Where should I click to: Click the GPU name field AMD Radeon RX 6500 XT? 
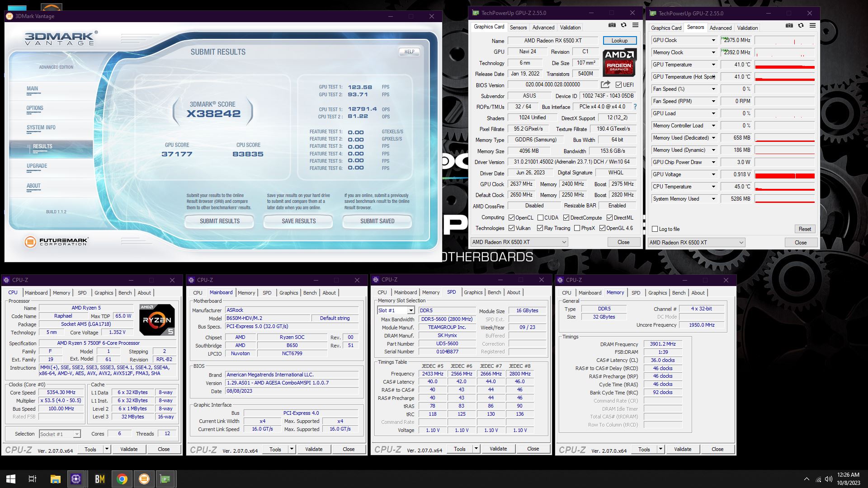553,41
